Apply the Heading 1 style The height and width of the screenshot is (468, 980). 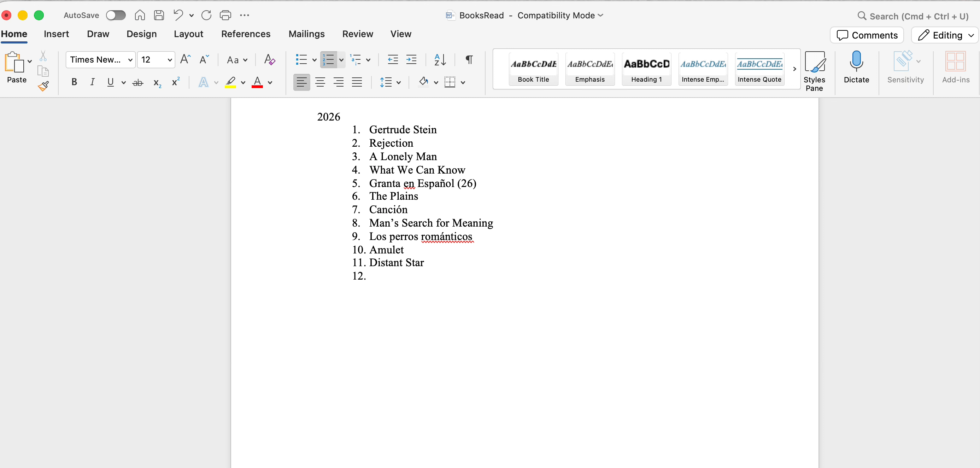coord(646,69)
